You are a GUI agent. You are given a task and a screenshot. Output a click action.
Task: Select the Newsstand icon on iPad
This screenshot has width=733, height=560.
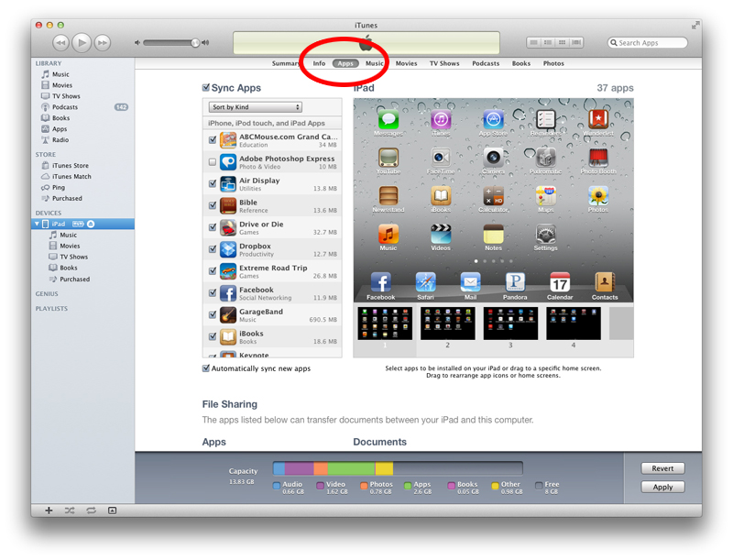388,196
